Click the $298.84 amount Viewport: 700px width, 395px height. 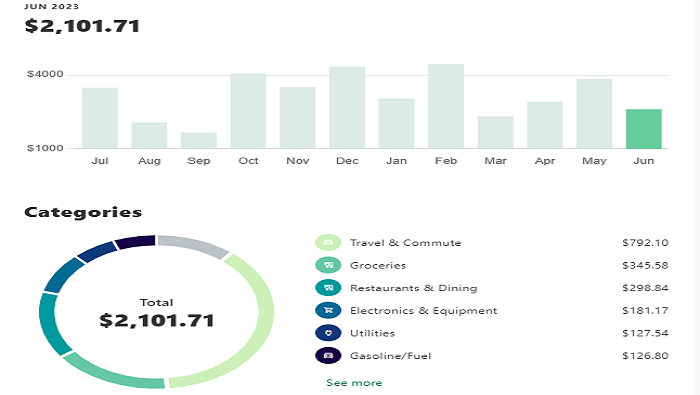click(645, 288)
